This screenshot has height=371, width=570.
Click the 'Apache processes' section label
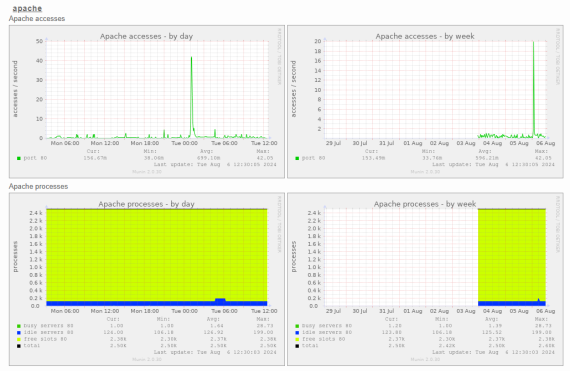pos(38,186)
